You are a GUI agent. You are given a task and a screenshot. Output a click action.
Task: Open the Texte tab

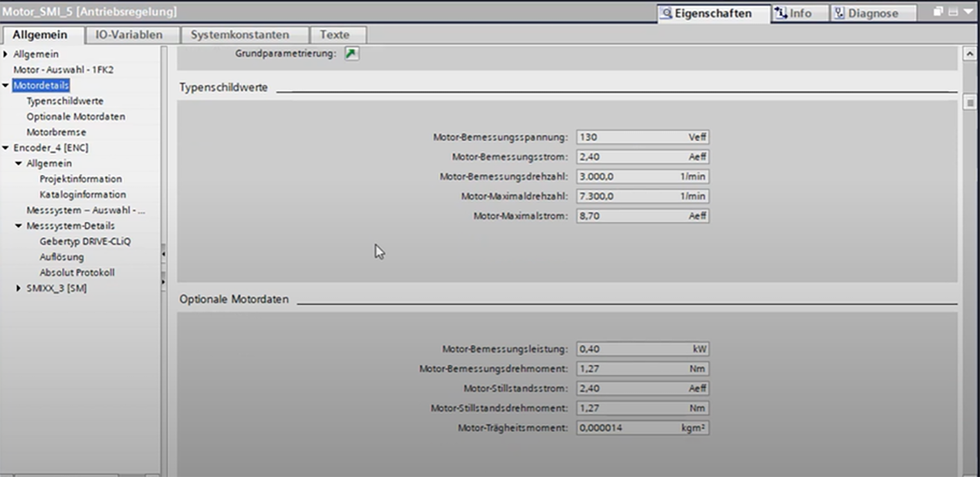tap(338, 35)
